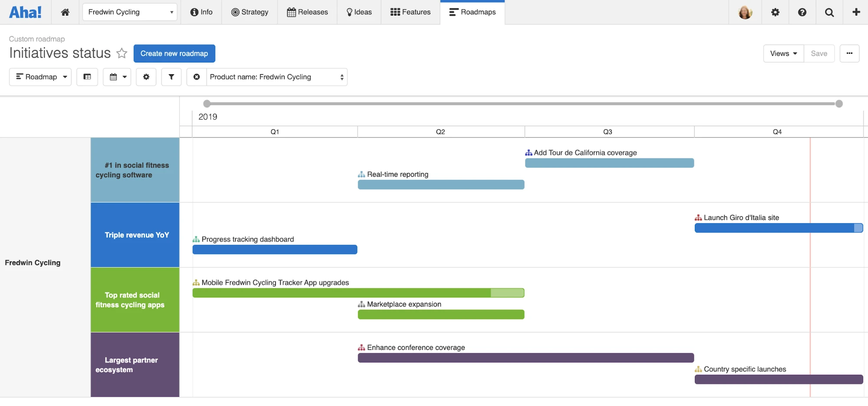This screenshot has width=868, height=406.
Task: Click the Q2 quarter header
Action: 441,132
